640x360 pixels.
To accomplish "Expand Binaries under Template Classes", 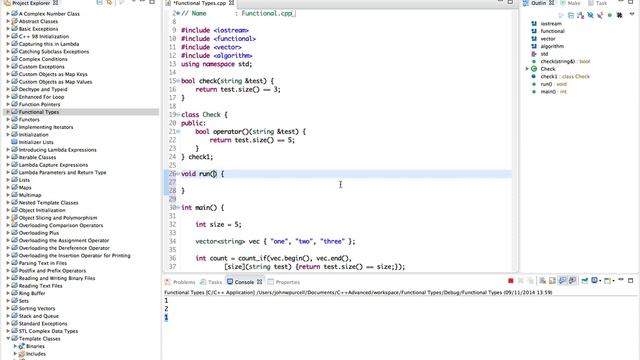I will [x=15, y=346].
